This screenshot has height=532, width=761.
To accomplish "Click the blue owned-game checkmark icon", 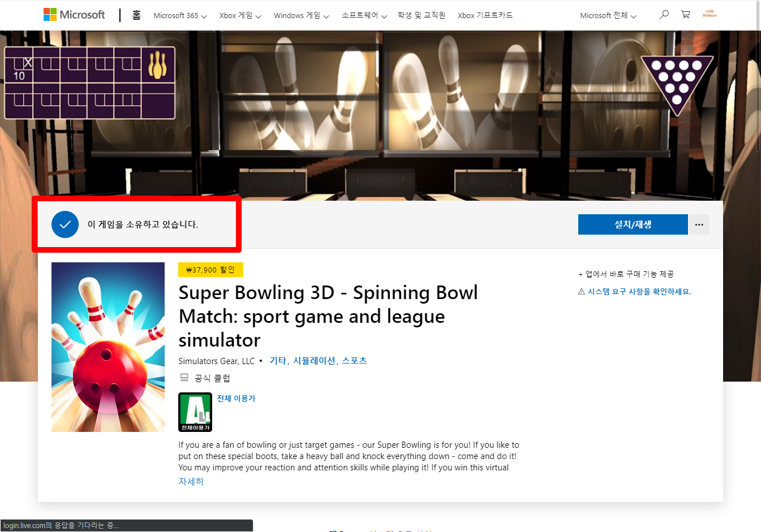I will pos(65,224).
